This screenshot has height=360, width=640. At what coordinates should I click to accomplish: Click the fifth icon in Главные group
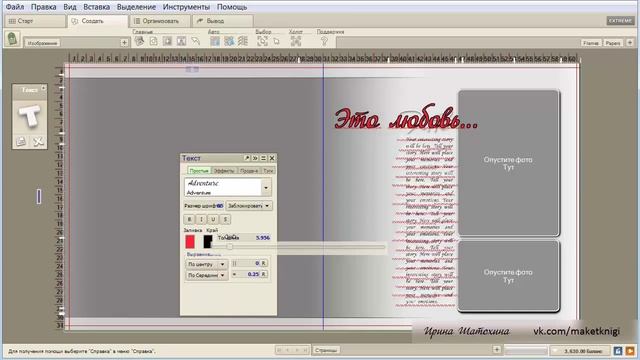tap(196, 41)
